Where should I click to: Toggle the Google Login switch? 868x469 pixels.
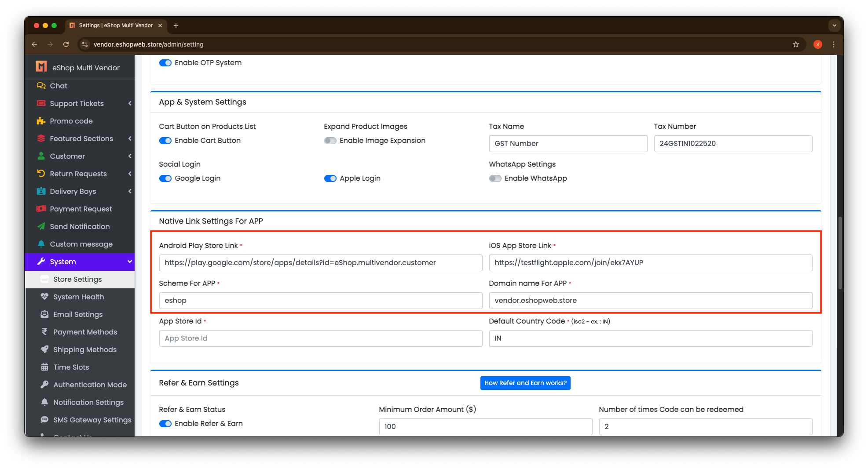[x=165, y=178]
